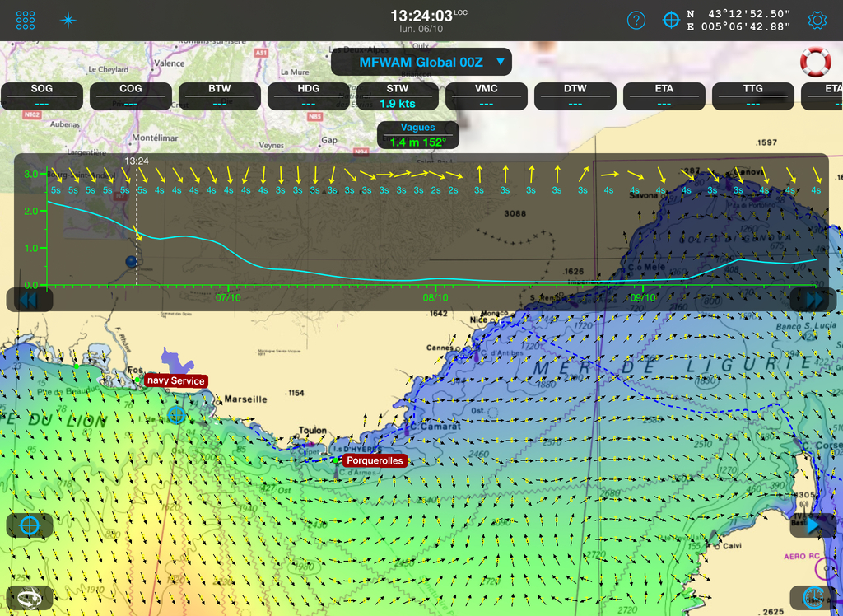This screenshot has width=843, height=616.
Task: Open the clock time control button
Action: click(813, 596)
